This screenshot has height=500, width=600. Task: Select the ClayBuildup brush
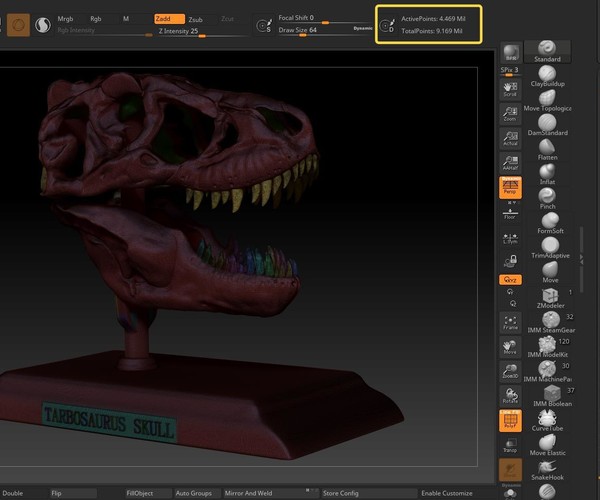[x=547, y=76]
